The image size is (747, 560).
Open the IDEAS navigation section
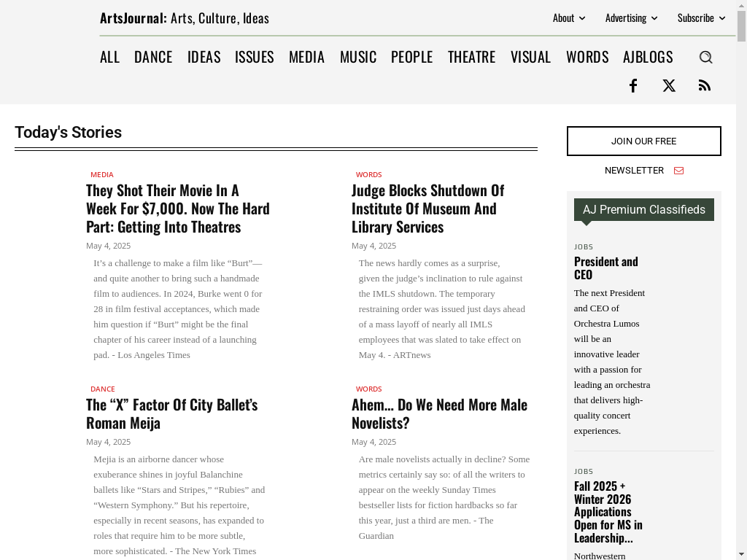click(x=204, y=57)
